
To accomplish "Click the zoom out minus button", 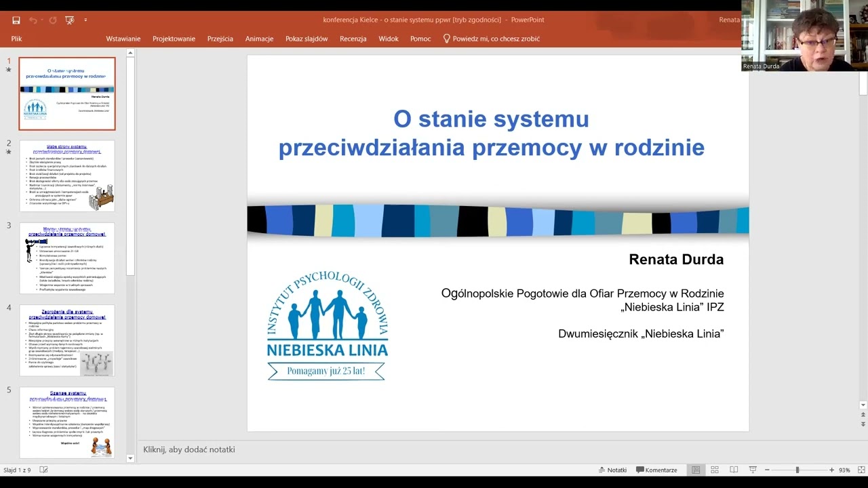I will [x=767, y=470].
